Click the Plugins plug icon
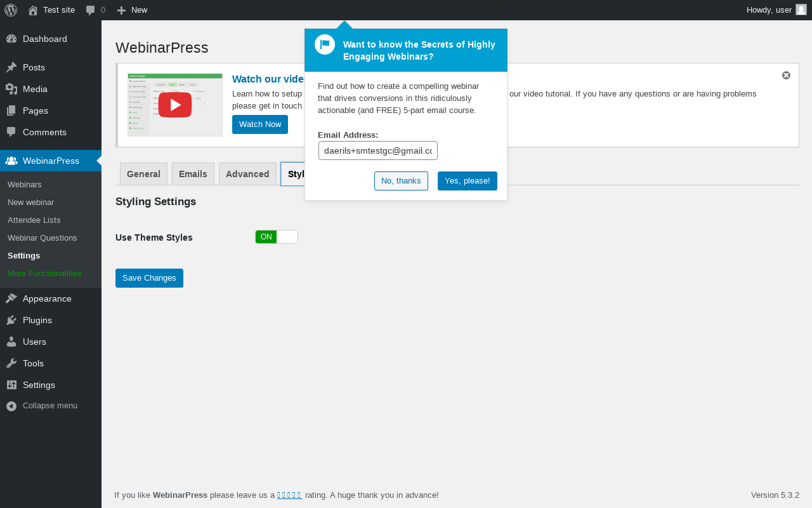 (x=11, y=320)
